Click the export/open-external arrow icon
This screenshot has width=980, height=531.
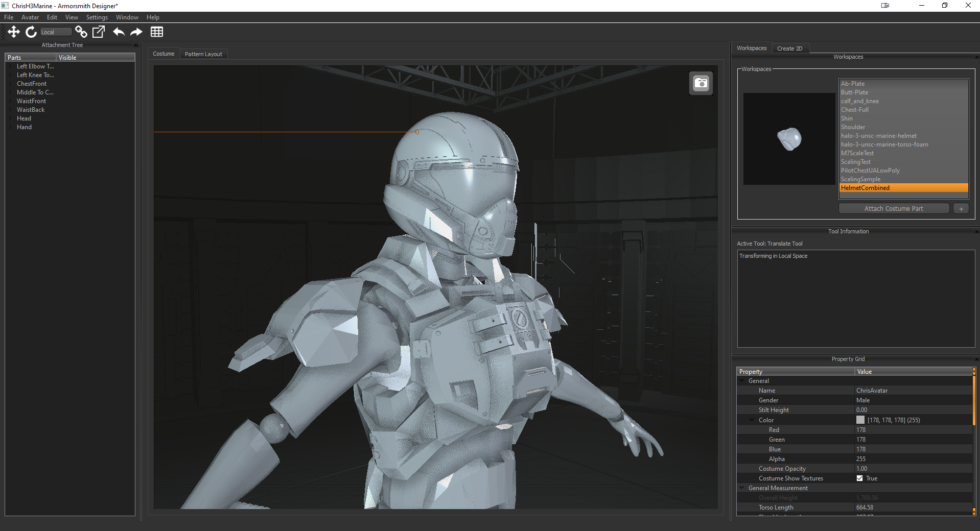click(x=98, y=32)
